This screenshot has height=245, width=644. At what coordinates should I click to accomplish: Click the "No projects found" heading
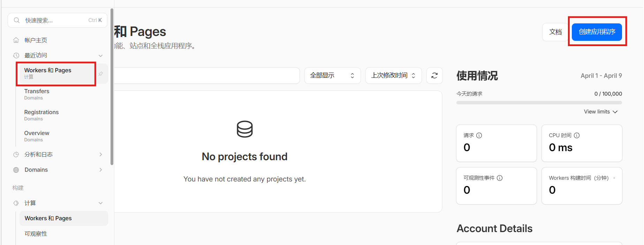245,157
